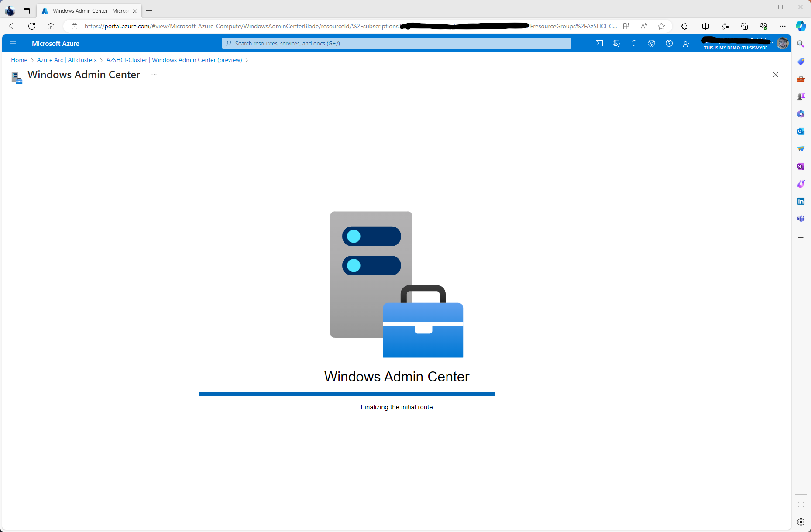The height and width of the screenshot is (532, 811).
Task: Open the tab actions menu
Action: (x=27, y=11)
